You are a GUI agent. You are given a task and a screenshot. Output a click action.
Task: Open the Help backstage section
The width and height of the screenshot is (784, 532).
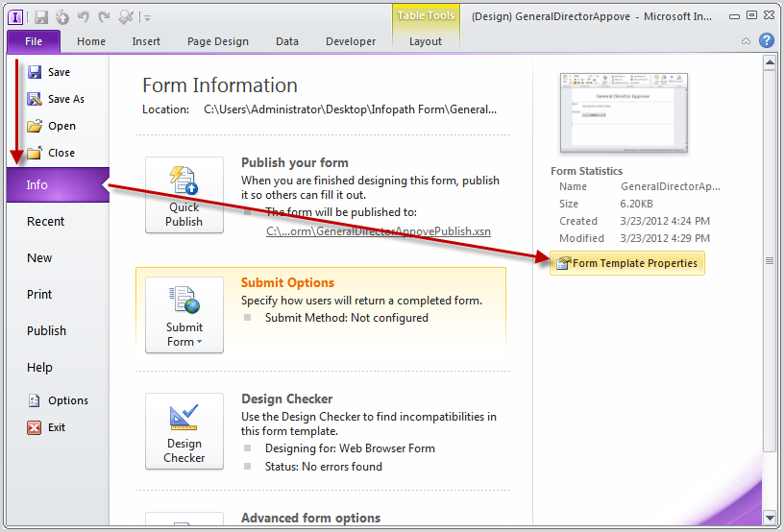[x=39, y=367]
